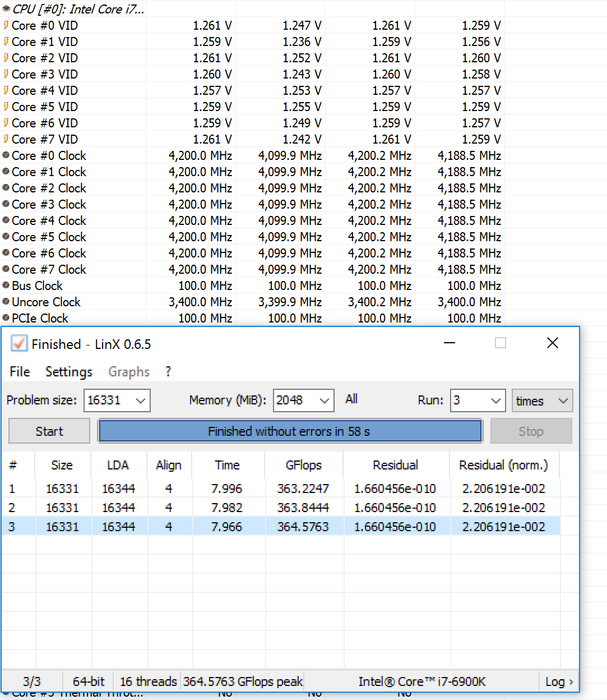The height and width of the screenshot is (700, 607).
Task: Expand the Memory (MiB) combo box
Action: 324,400
